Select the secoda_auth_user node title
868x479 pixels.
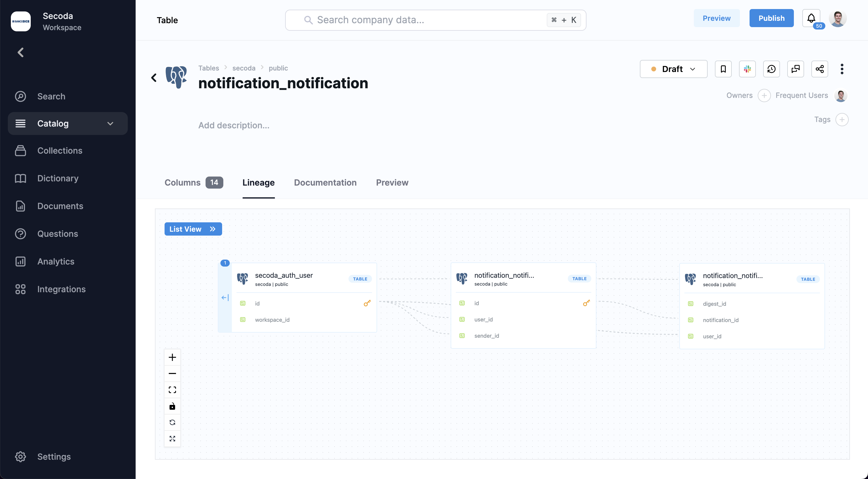coord(284,275)
